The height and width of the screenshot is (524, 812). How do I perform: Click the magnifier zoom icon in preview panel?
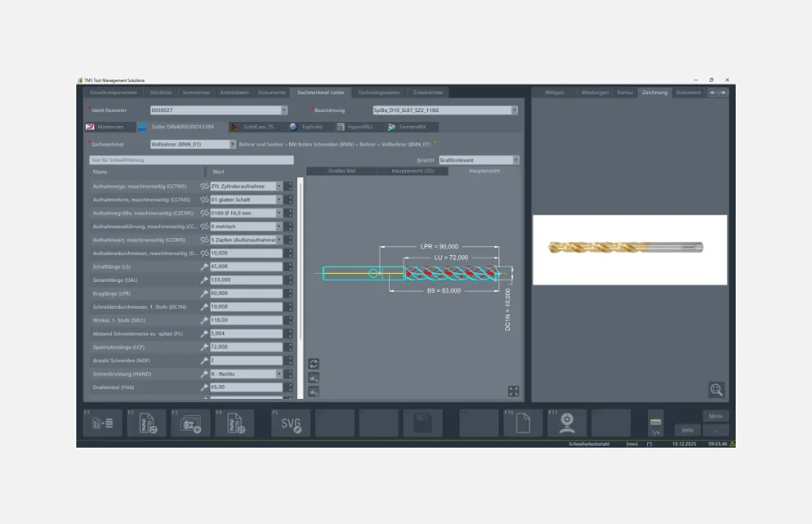[715, 390]
